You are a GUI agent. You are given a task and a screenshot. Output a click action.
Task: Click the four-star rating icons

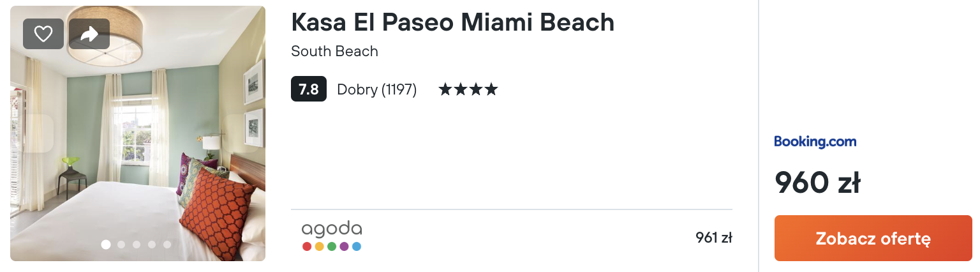tap(468, 89)
